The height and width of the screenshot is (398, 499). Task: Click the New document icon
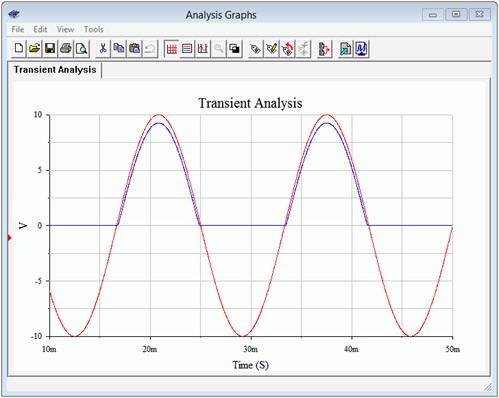point(19,49)
